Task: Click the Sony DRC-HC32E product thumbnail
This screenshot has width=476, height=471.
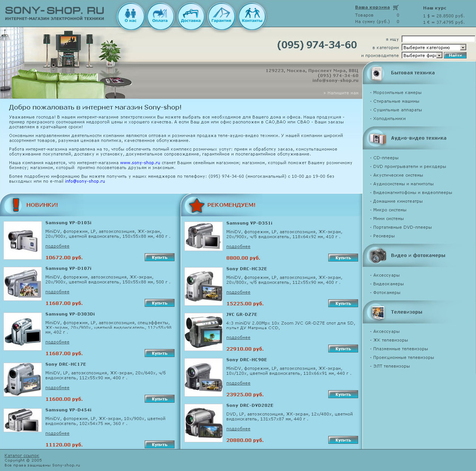Action: point(204,286)
